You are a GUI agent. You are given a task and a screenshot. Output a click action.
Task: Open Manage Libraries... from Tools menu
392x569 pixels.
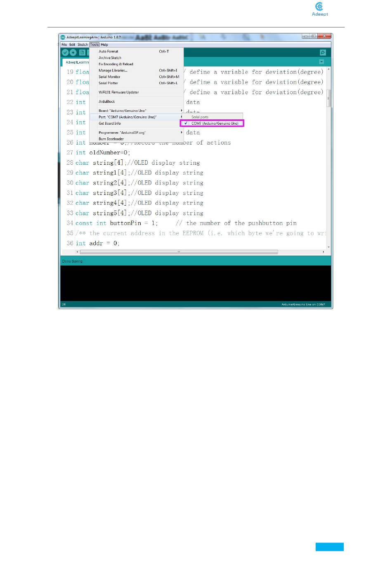[137, 71]
